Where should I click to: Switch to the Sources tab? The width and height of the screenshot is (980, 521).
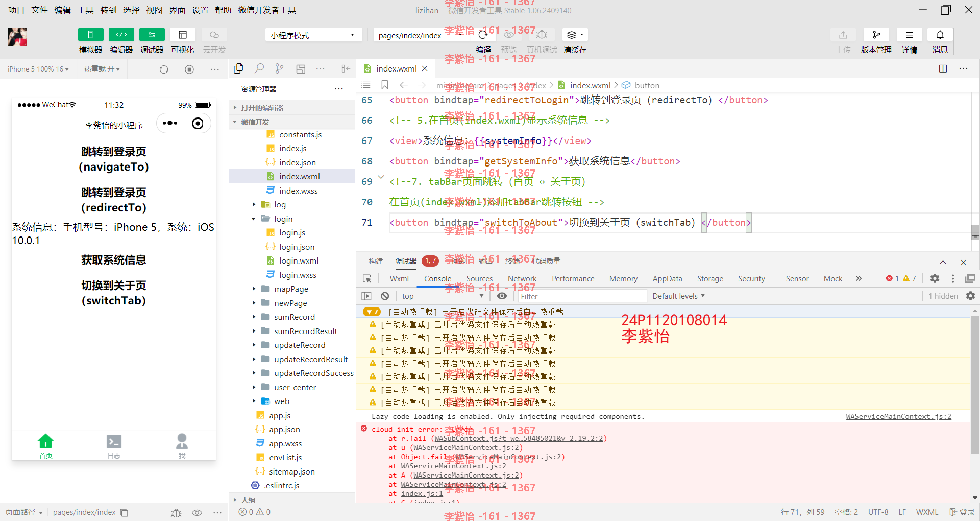coord(479,278)
